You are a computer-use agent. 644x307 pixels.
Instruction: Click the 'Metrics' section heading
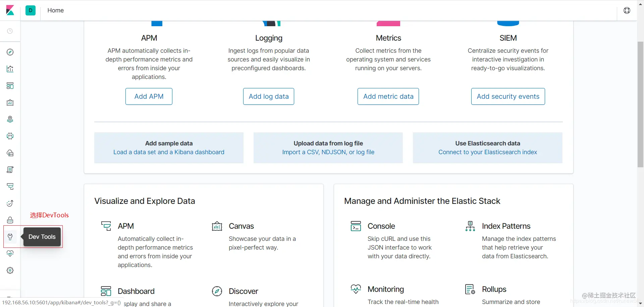point(388,38)
